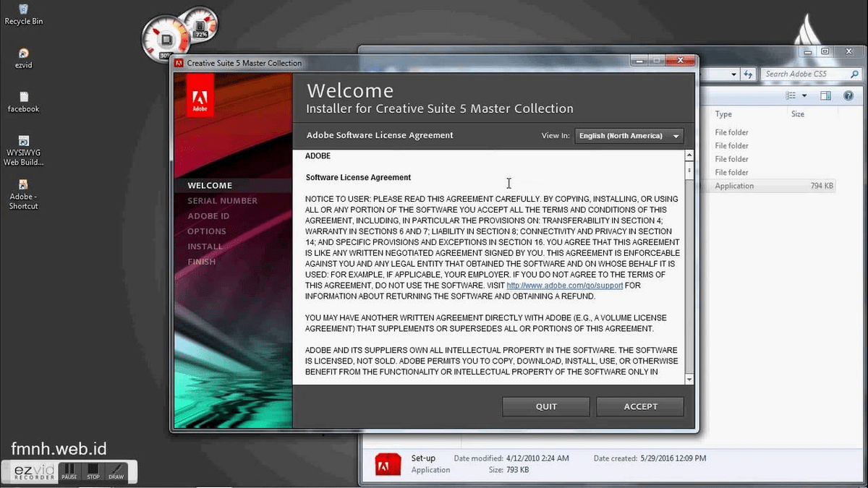Open the address bar history dropdown
868x488 pixels.
pyautogui.click(x=735, y=74)
